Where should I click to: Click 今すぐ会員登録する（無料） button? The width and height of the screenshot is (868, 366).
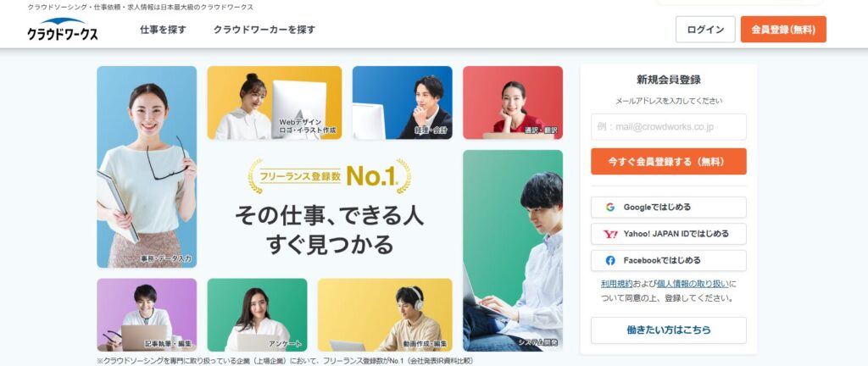(668, 162)
